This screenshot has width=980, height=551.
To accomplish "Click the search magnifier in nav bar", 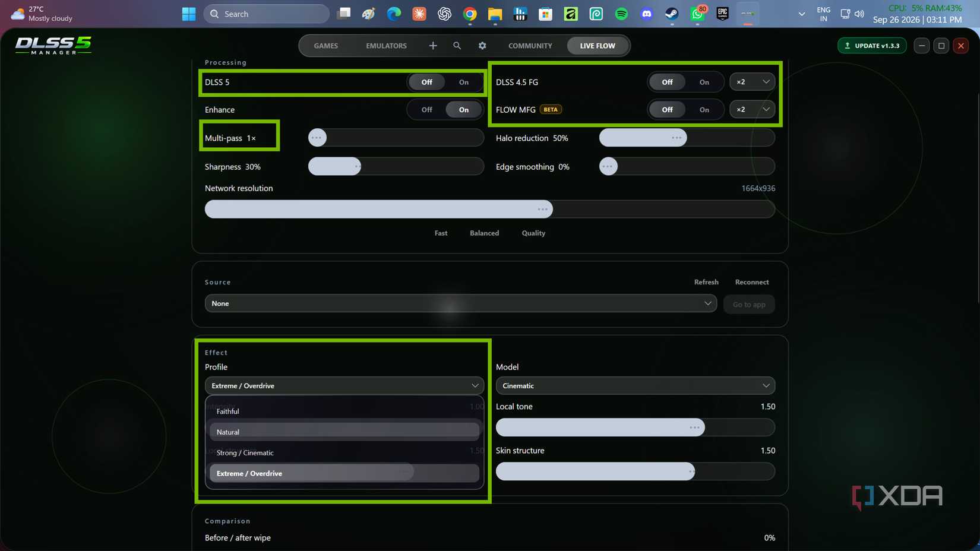I will point(457,46).
